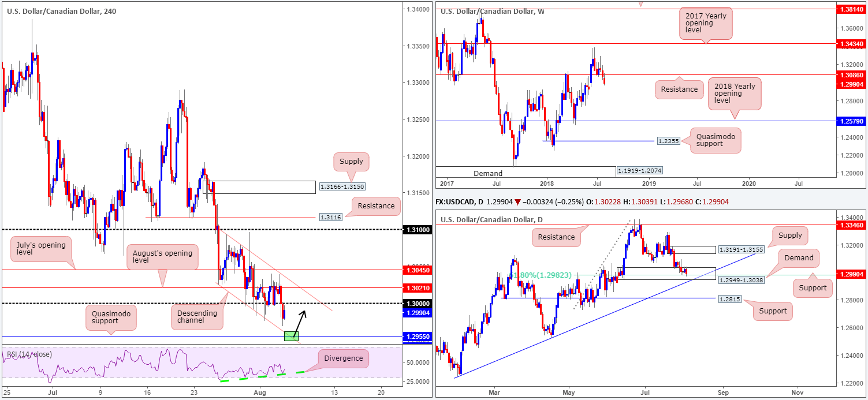Click the Support callout below the daily Demand callout

pos(813,287)
